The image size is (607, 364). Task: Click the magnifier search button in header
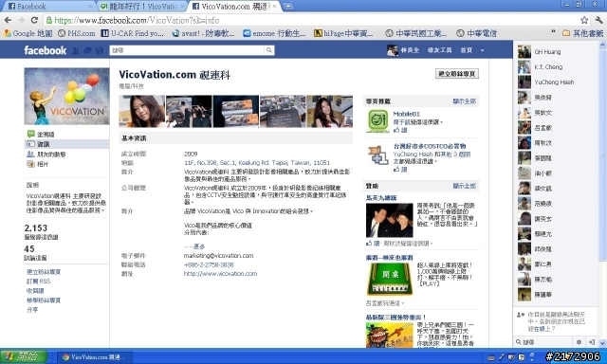click(268, 50)
